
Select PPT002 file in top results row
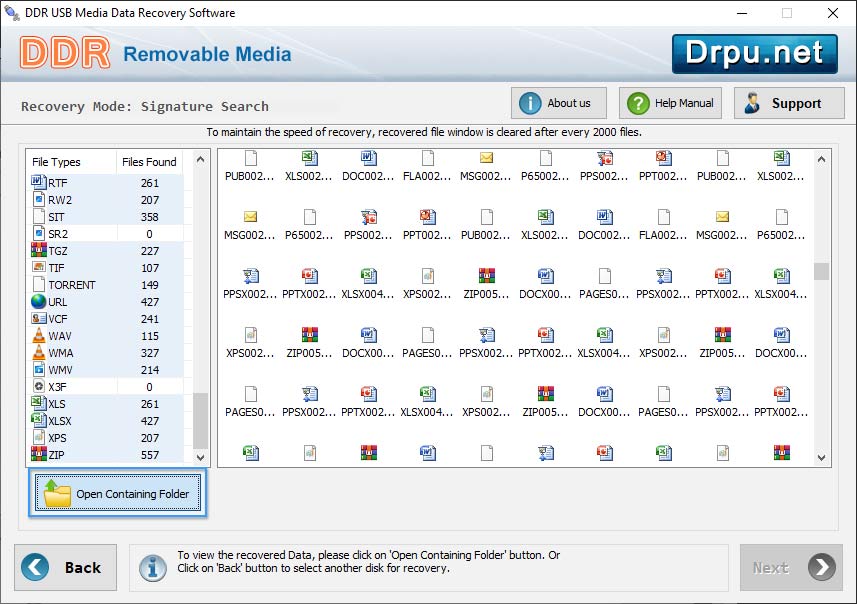pyautogui.click(x=664, y=166)
